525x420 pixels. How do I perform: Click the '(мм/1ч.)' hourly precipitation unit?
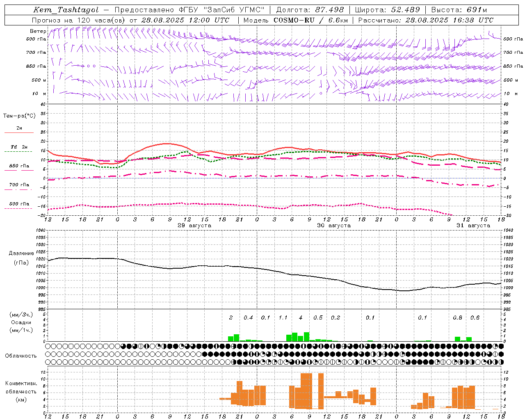pyautogui.click(x=21, y=330)
